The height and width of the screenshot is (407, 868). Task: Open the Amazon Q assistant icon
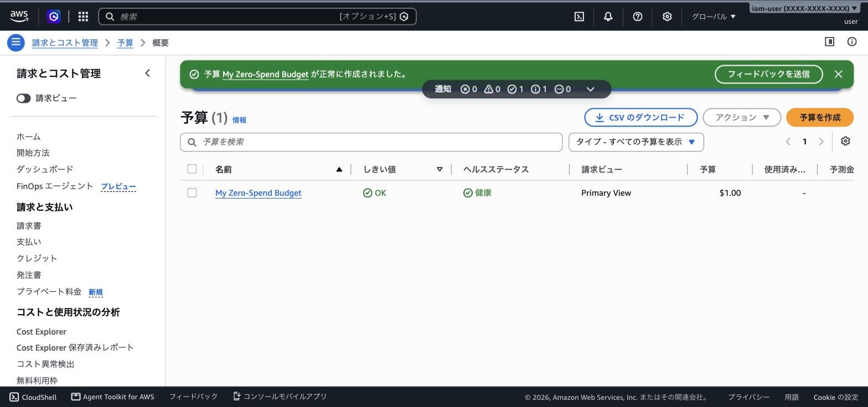click(x=54, y=17)
